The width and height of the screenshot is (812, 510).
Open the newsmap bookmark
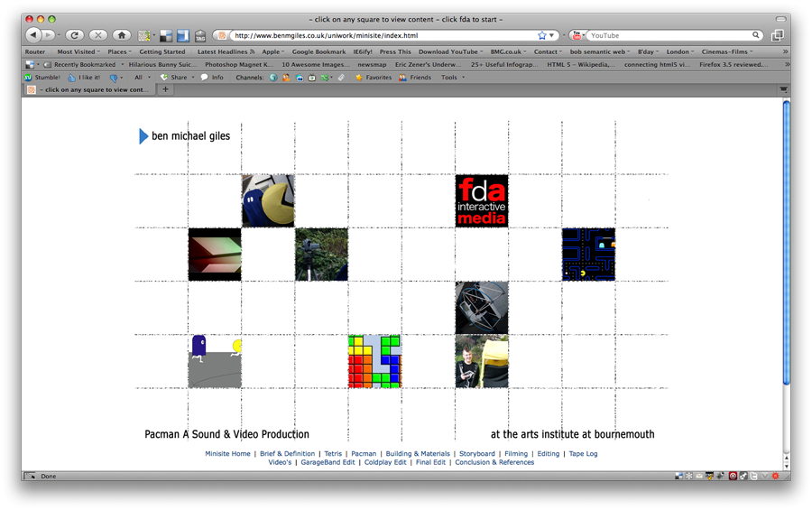(x=372, y=65)
